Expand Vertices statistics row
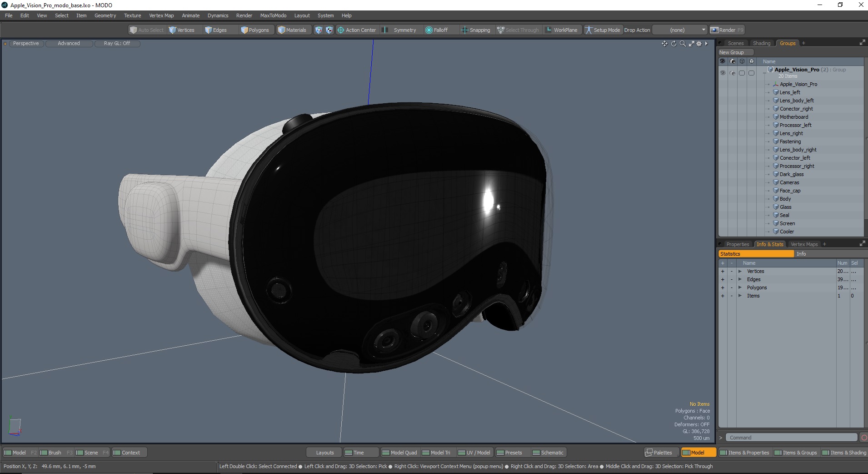This screenshot has width=868, height=474. [x=740, y=271]
